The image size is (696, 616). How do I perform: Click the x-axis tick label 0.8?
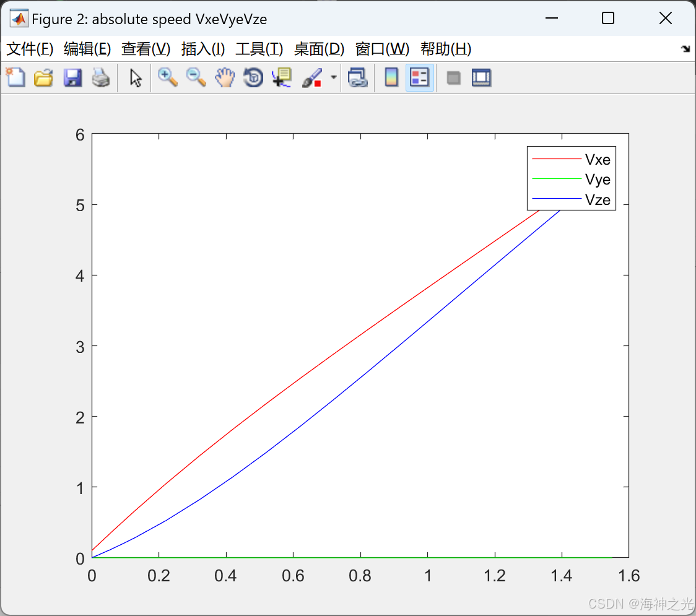click(360, 576)
